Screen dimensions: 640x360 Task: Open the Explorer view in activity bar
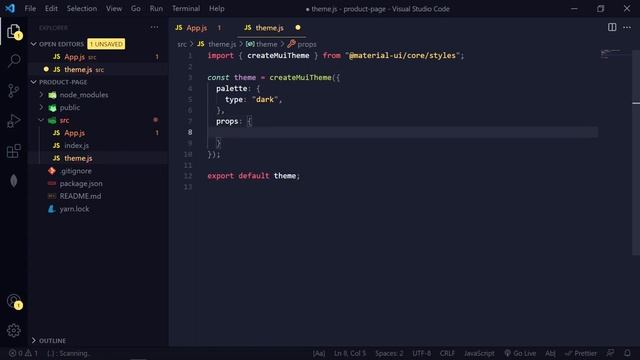click(14, 31)
